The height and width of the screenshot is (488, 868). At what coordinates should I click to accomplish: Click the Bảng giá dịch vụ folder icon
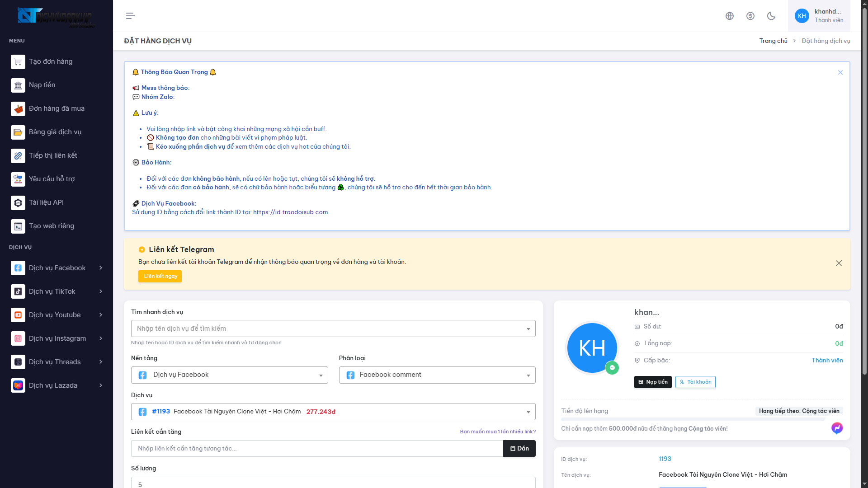(18, 132)
